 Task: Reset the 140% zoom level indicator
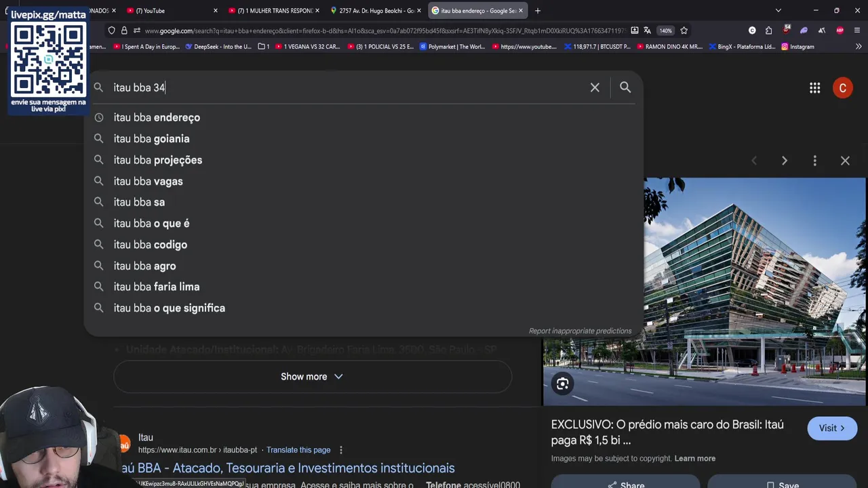coord(666,30)
